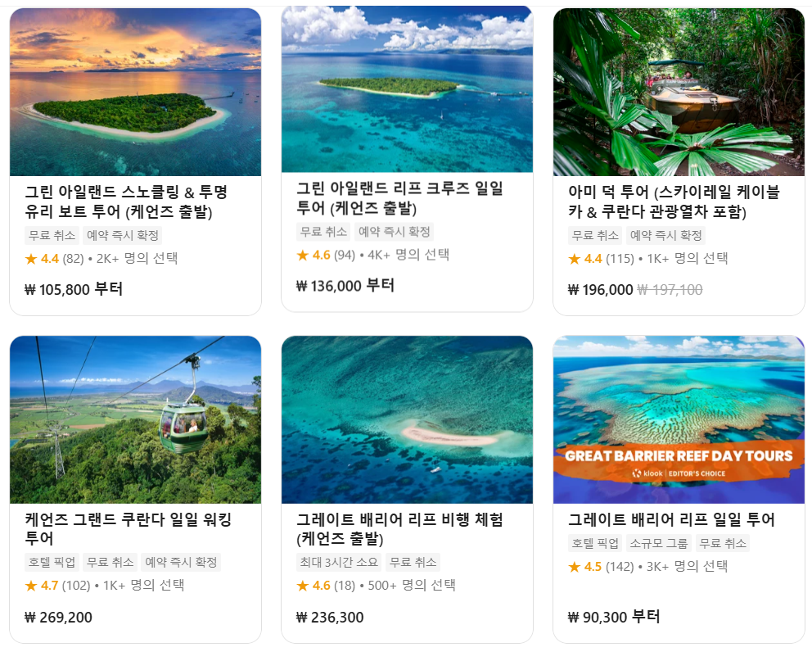Open Great Barrier Reef Day Tours banner image
Viewport: 812px width, 652px height.
(679, 419)
